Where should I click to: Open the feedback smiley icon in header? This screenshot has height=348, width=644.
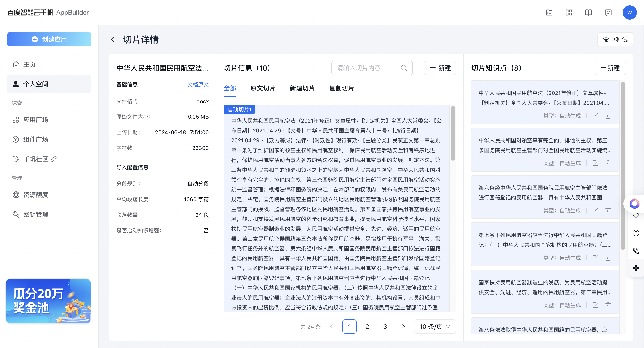pos(608,13)
